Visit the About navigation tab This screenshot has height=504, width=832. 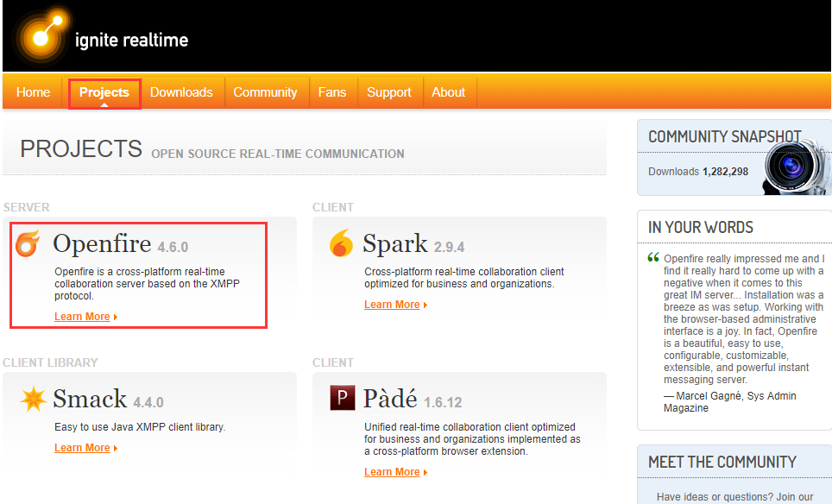point(449,92)
